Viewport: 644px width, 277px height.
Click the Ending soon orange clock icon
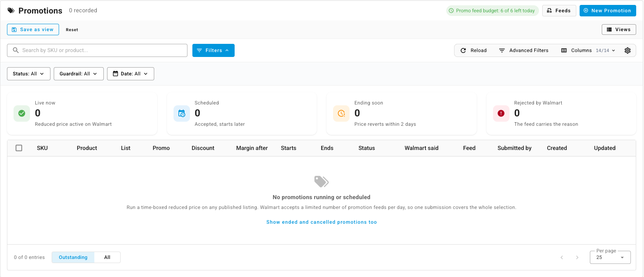coord(341,114)
